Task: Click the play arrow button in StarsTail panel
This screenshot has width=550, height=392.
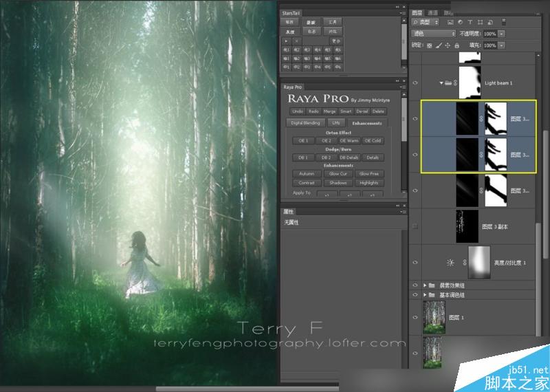Action: [287, 41]
